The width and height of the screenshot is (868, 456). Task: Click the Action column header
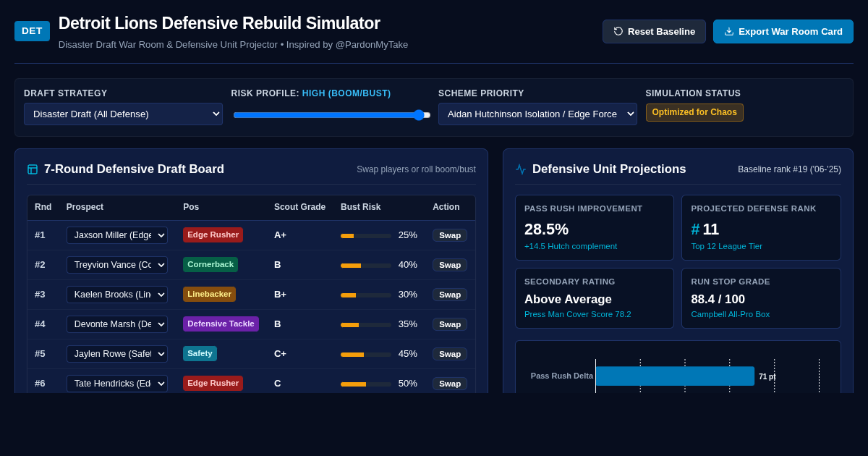446,207
